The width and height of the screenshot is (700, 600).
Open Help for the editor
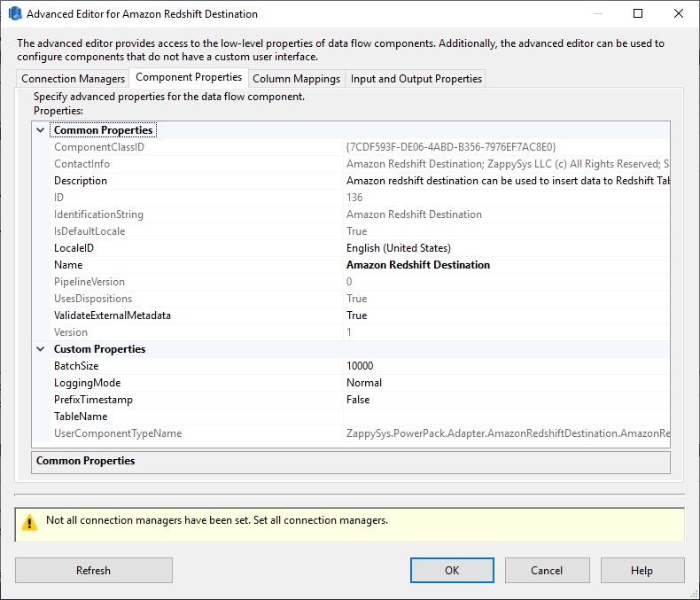[x=642, y=570]
